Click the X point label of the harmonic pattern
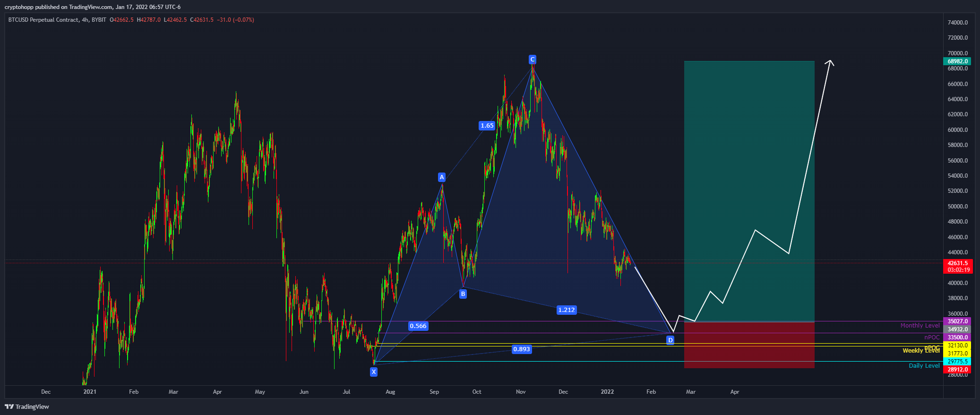This screenshot has width=980, height=415. click(374, 372)
